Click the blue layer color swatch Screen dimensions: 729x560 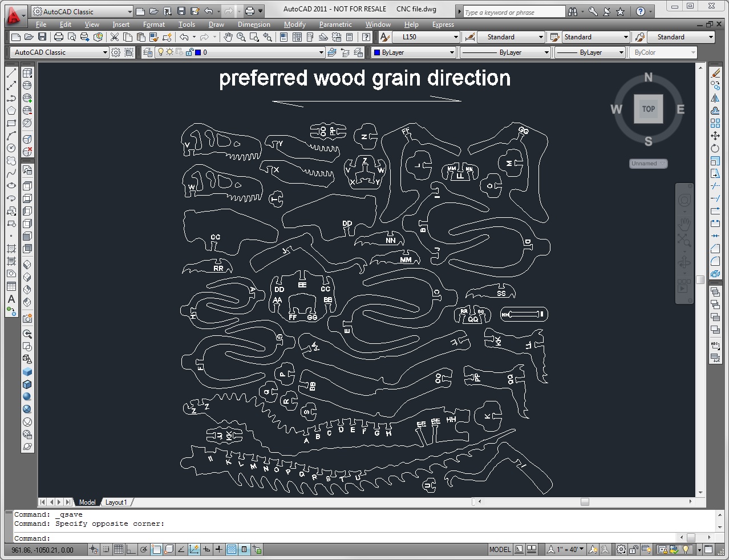click(198, 52)
